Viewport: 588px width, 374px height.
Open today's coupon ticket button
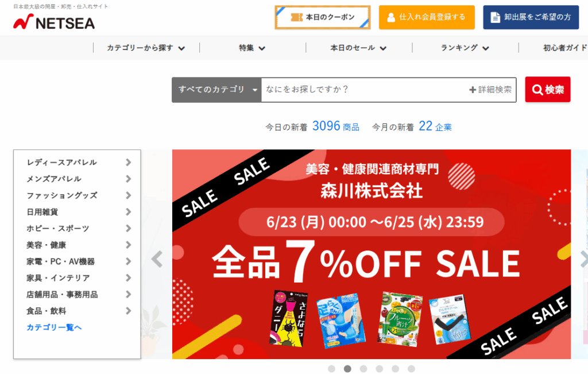(x=323, y=17)
